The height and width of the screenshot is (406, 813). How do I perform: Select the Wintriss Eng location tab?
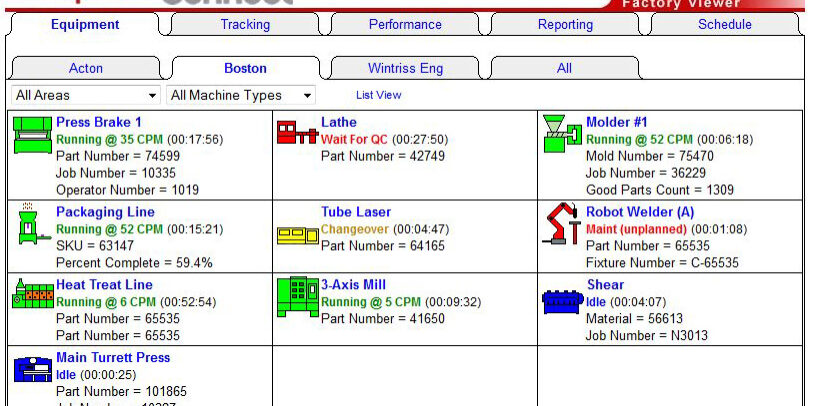[405, 69]
